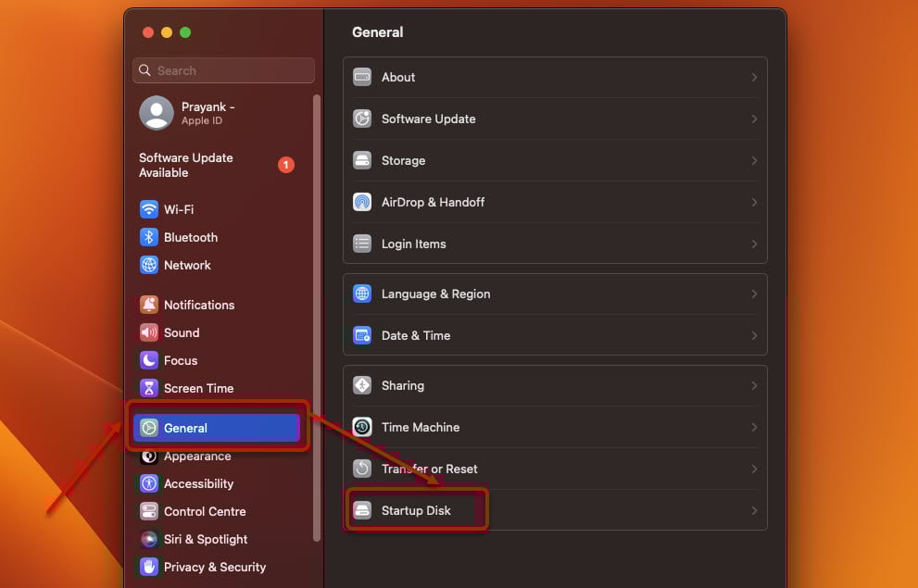This screenshot has height=588, width=918.
Task: Click the Appearance icon in sidebar
Action: [149, 456]
